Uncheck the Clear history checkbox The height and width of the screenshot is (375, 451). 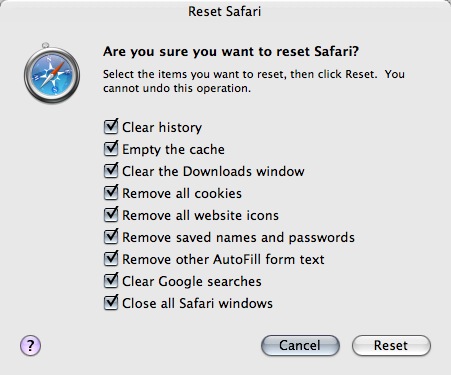click(x=111, y=127)
